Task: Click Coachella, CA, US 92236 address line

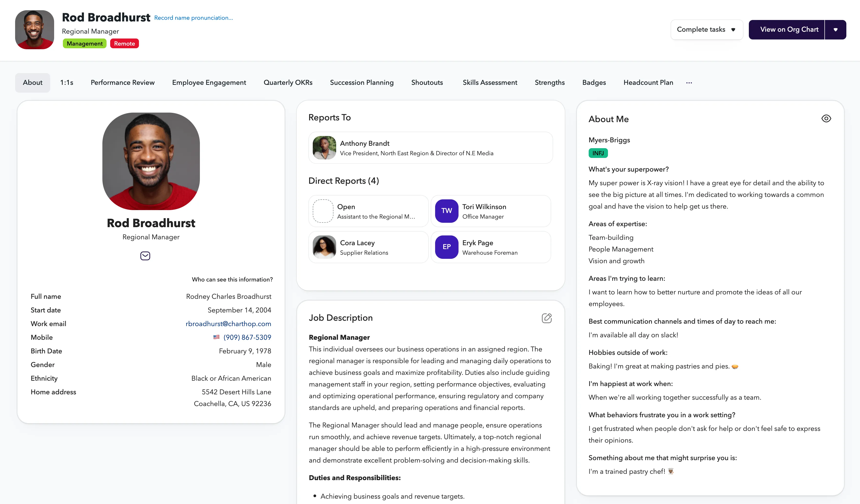Action: 232,404
